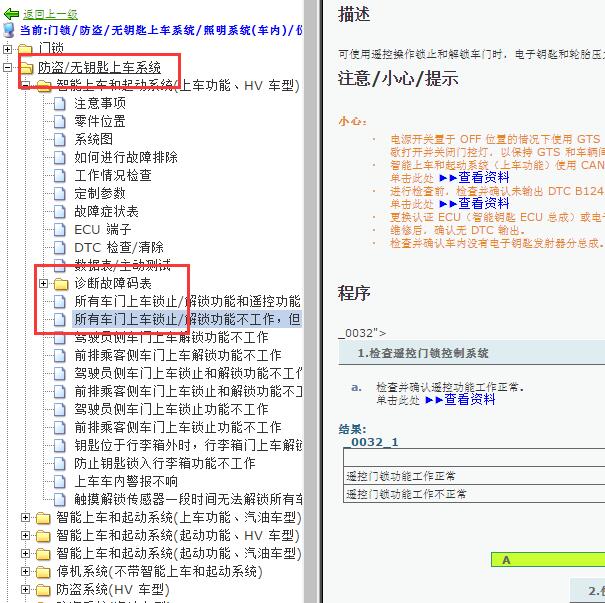
Task: Click document icon beside 系统图
Action: (x=59, y=140)
